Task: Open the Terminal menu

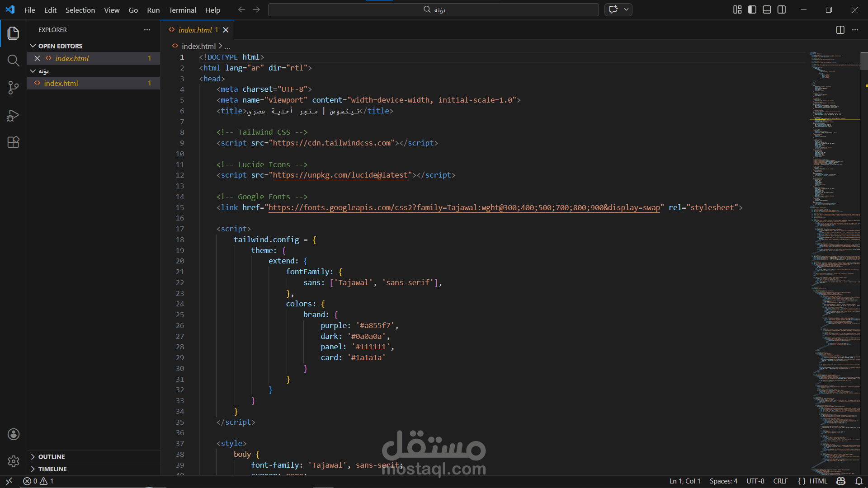Action: pos(182,10)
